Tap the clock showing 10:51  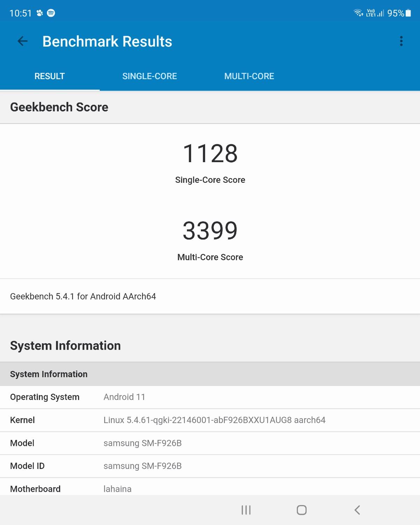click(x=20, y=13)
